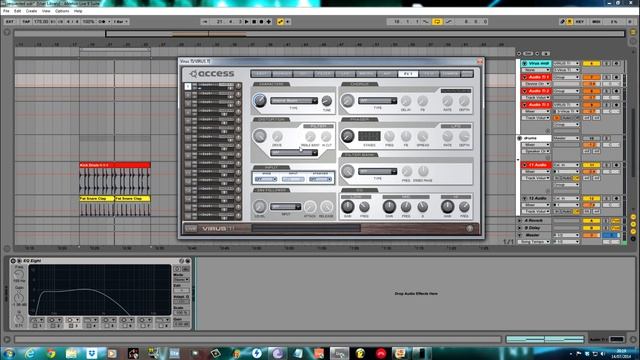640x360 pixels.
Task: Arm the Arrangement Record button in transport
Action: (x=261, y=22)
